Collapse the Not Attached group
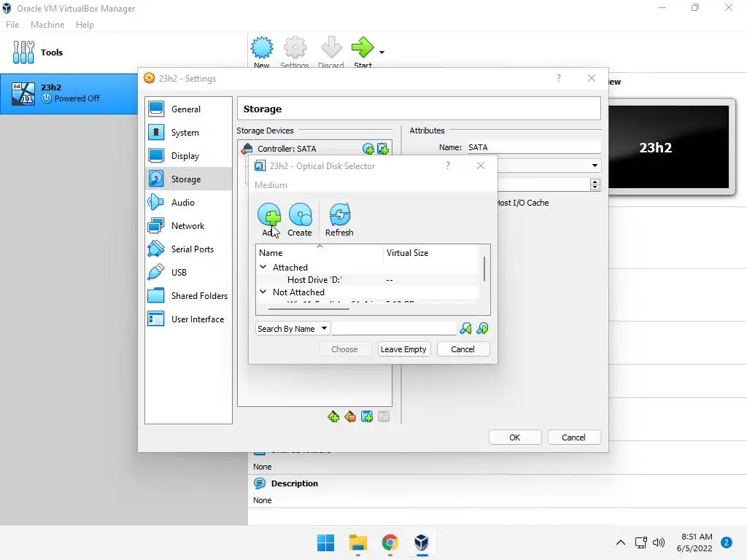Screen dimensions: 747x560 (263, 292)
